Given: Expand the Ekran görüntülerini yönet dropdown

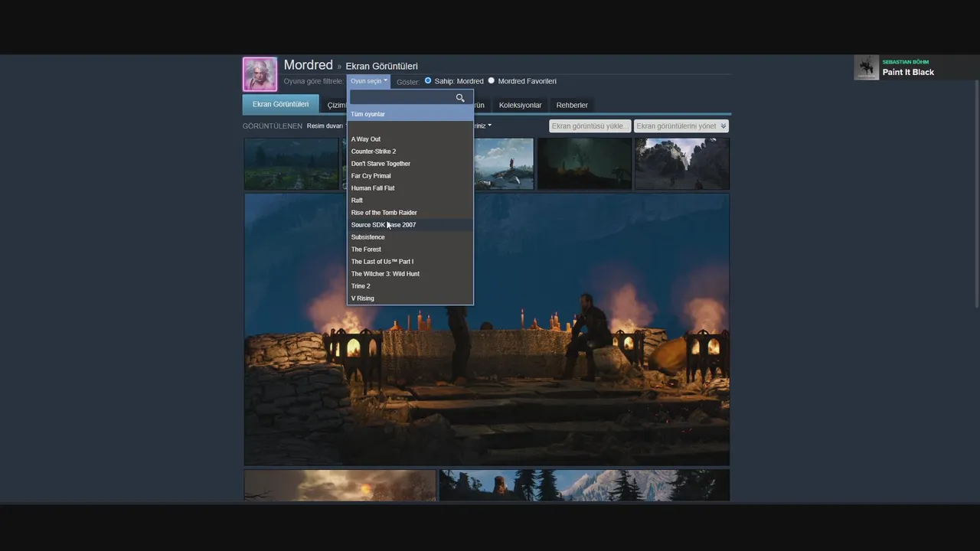Looking at the screenshot, I should [681, 126].
